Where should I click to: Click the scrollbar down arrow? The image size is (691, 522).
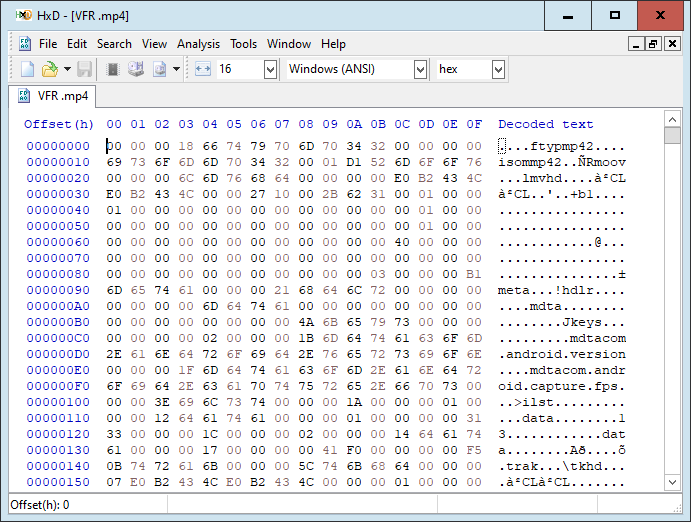[672, 482]
